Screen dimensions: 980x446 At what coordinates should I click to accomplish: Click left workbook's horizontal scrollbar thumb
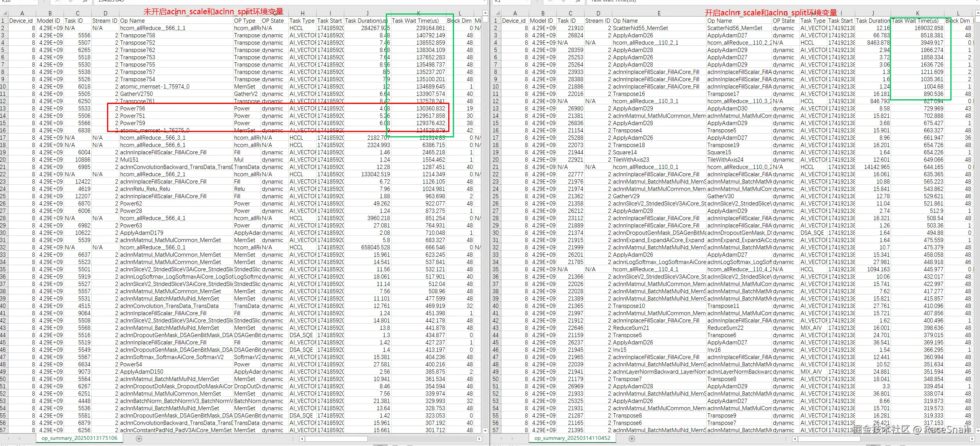click(336, 439)
